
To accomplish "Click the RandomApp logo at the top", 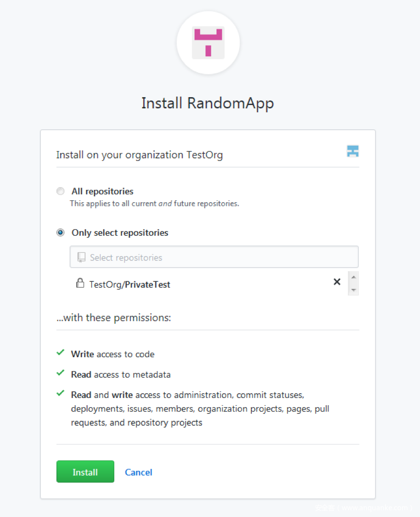I will coord(208,43).
